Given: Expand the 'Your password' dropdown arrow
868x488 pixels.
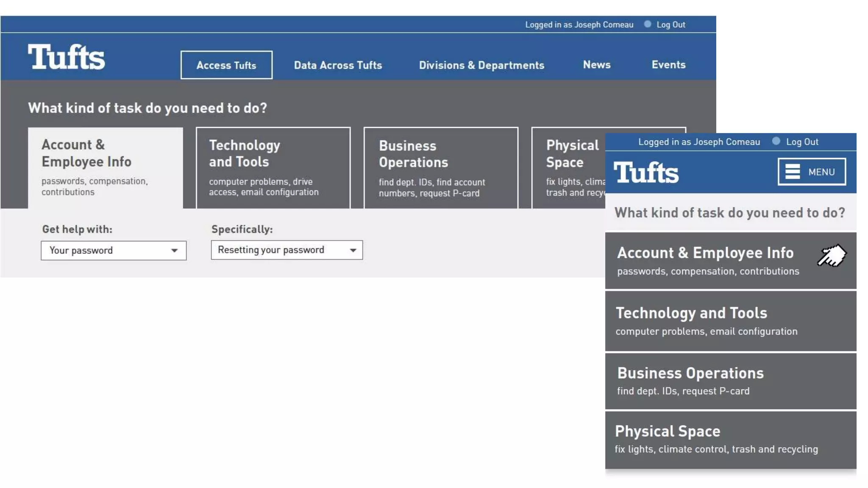Looking at the screenshot, I should click(x=174, y=250).
